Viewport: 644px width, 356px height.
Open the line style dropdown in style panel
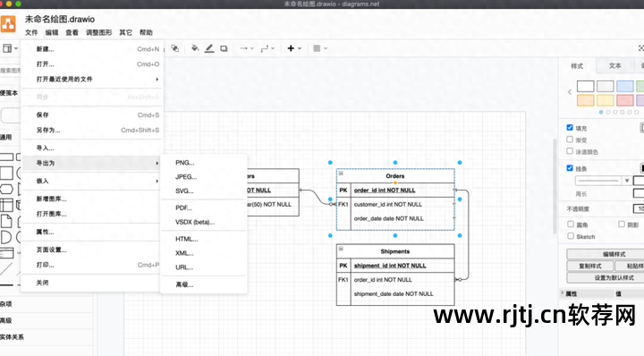click(603, 181)
